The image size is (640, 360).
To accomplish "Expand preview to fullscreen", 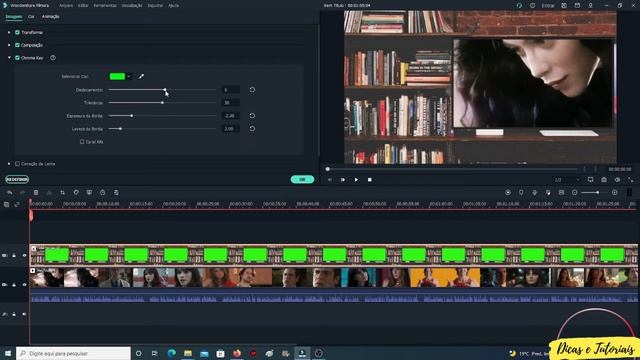I will coord(631,180).
